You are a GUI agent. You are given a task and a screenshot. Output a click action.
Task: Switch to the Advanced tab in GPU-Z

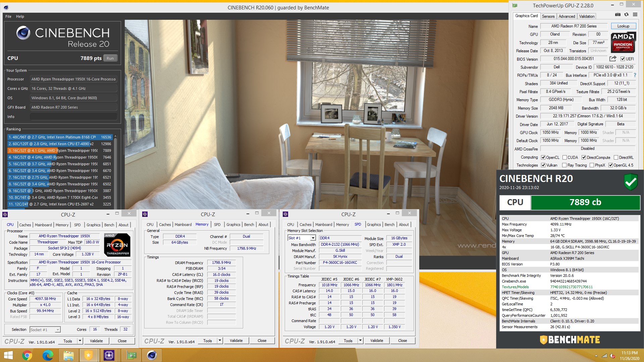tap(567, 16)
